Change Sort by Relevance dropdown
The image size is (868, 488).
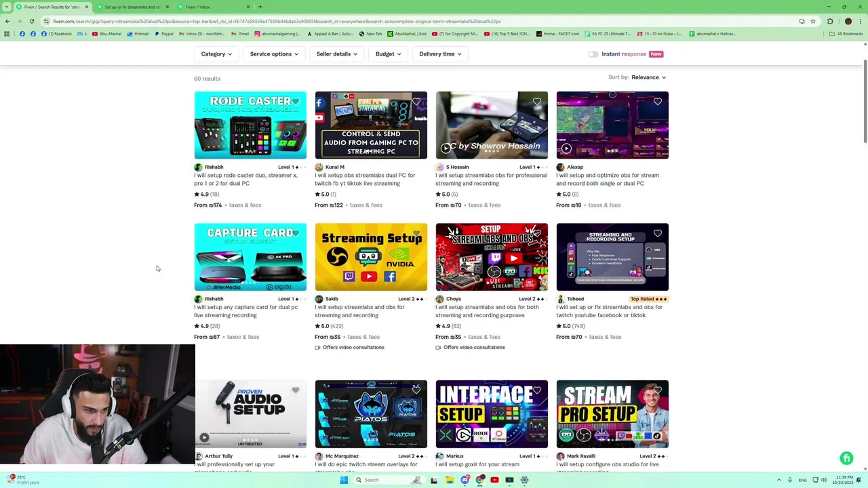(648, 77)
